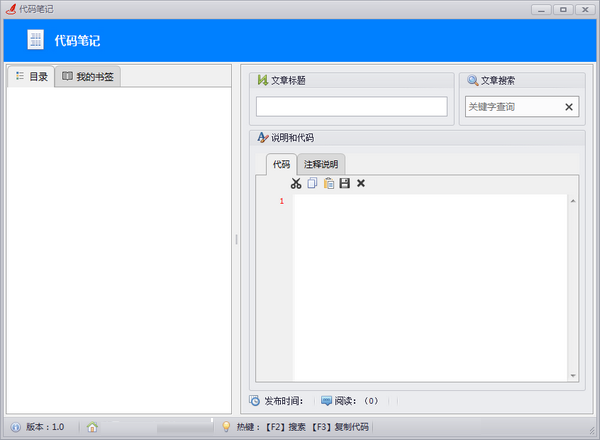Image resolution: width=600 pixels, height=440 pixels.
Task: Click the light bulb hotkey icon
Action: [x=226, y=427]
